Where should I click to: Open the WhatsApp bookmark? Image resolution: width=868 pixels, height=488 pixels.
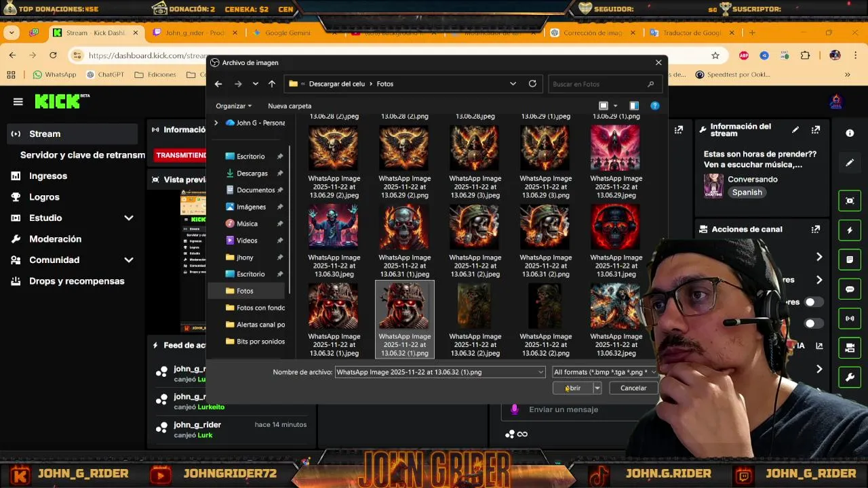click(54, 75)
